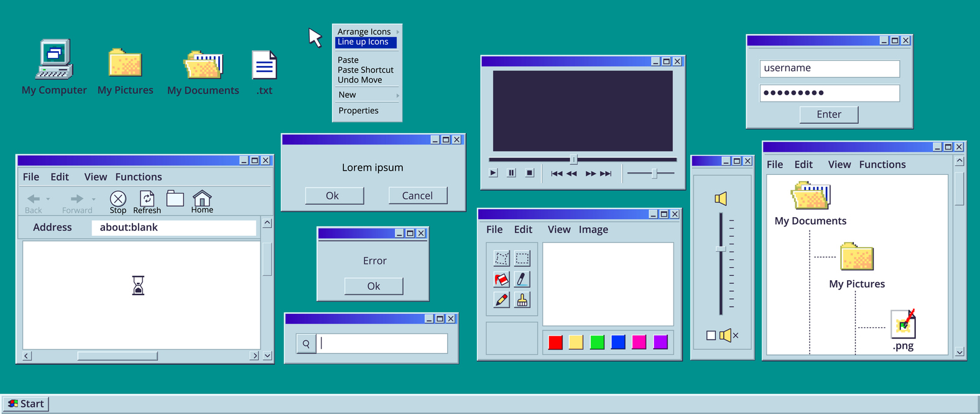Refresh the page in the browser window
Screen dimensions: 980x414
(x=147, y=199)
